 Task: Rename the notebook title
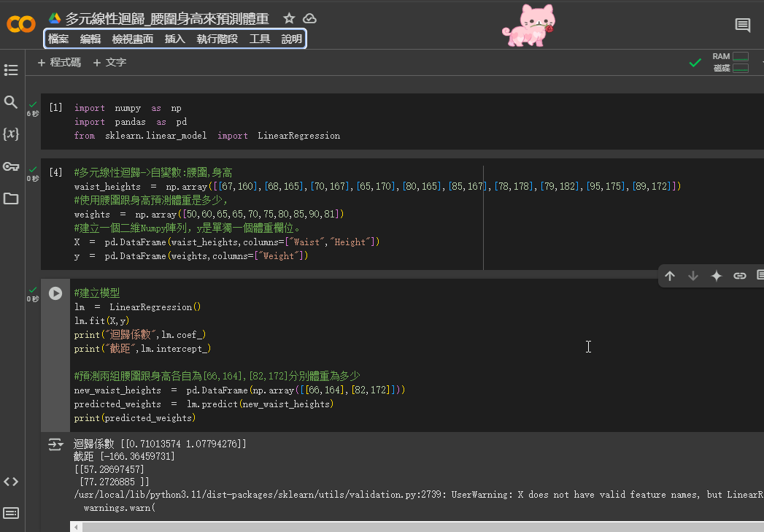click(x=167, y=19)
